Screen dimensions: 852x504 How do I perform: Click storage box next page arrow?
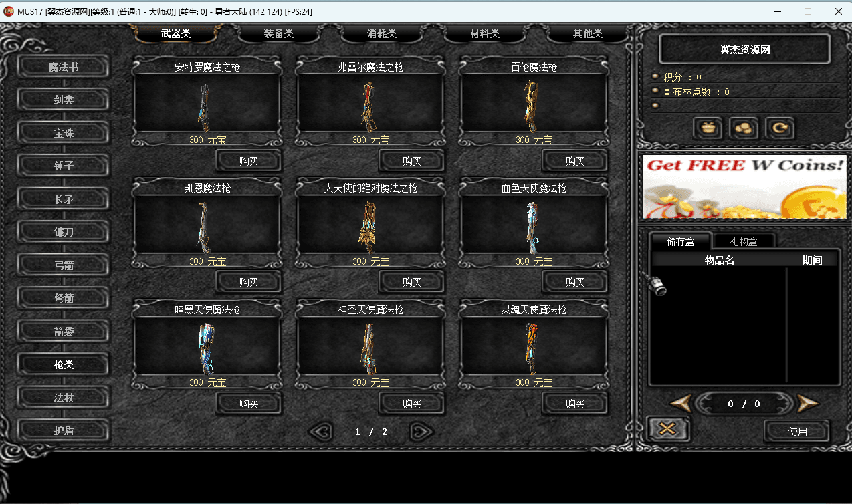click(x=807, y=403)
